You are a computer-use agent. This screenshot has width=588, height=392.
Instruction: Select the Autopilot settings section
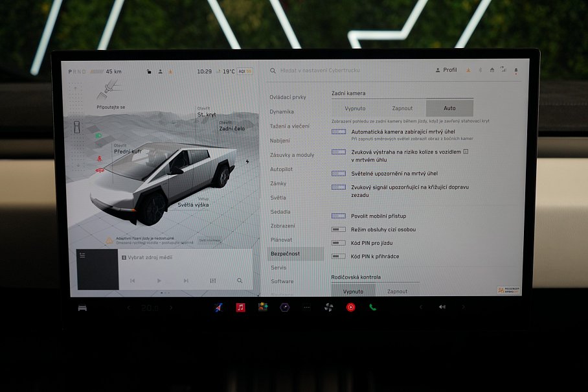[x=282, y=168]
